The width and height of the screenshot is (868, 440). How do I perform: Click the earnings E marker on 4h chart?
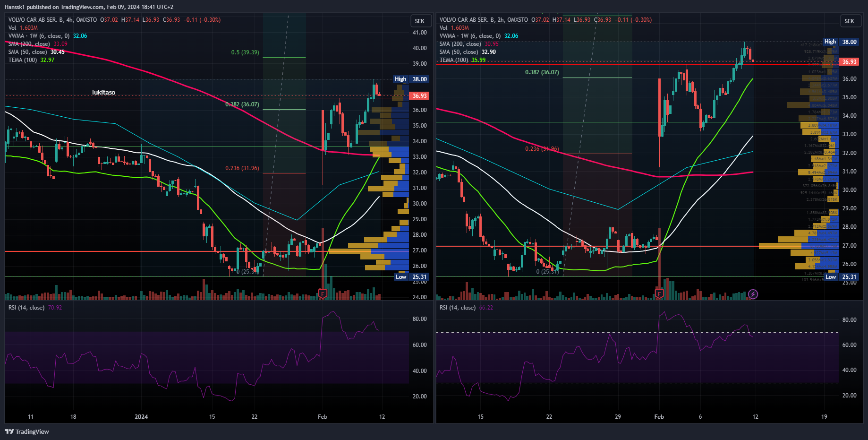coord(323,294)
